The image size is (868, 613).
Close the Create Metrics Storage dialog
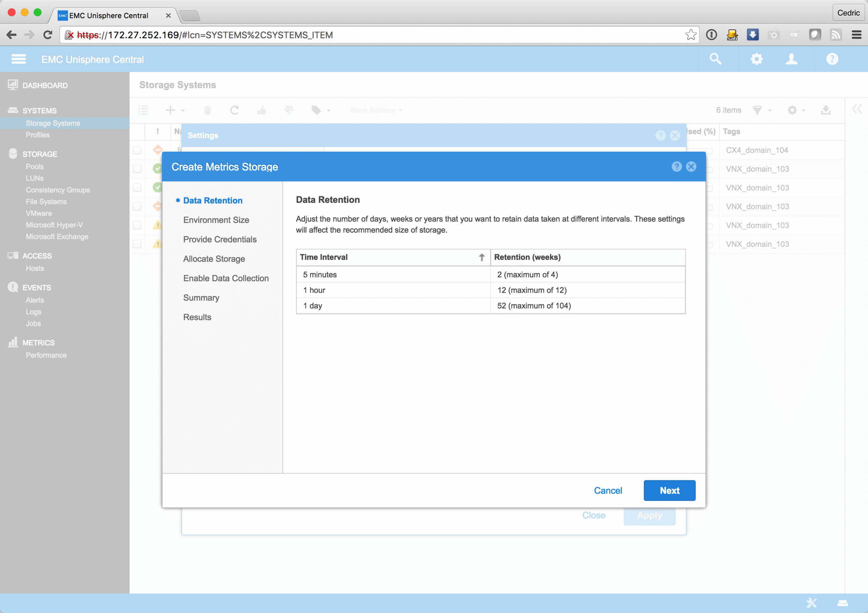tap(691, 167)
